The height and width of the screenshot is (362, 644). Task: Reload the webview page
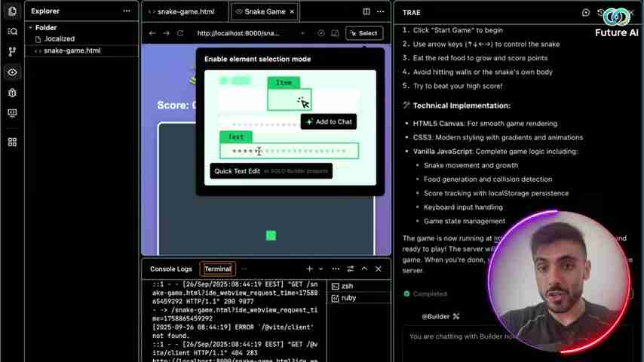tap(180, 33)
